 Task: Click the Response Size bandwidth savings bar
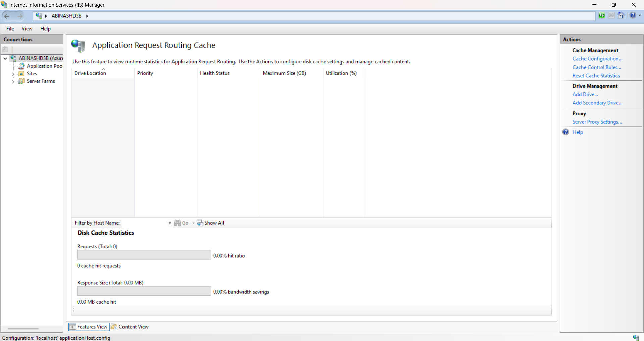[x=144, y=291]
